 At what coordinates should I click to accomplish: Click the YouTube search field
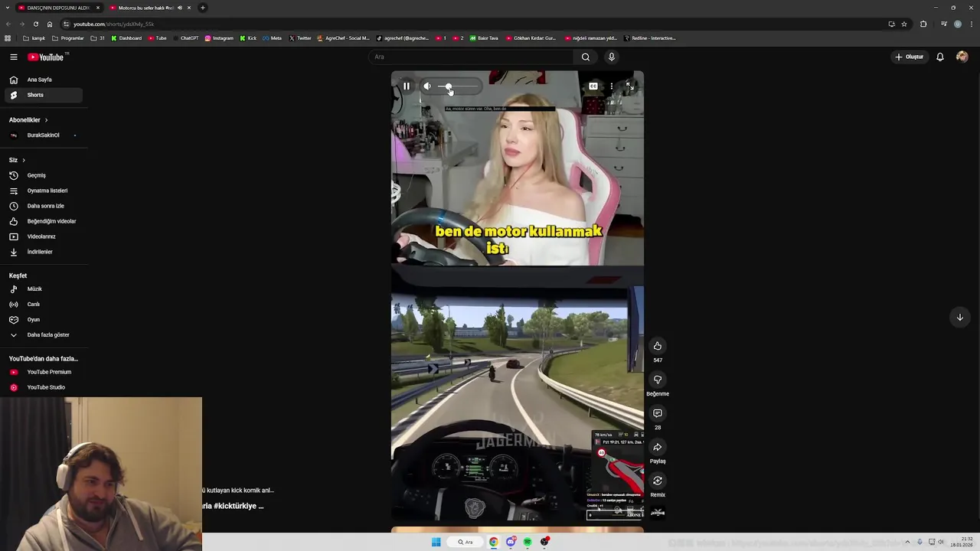pyautogui.click(x=471, y=57)
